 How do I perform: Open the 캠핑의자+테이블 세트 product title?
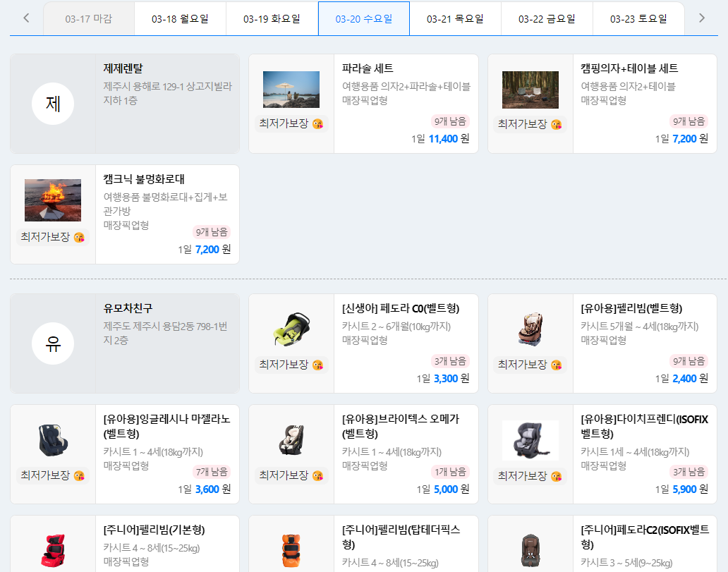coord(629,68)
